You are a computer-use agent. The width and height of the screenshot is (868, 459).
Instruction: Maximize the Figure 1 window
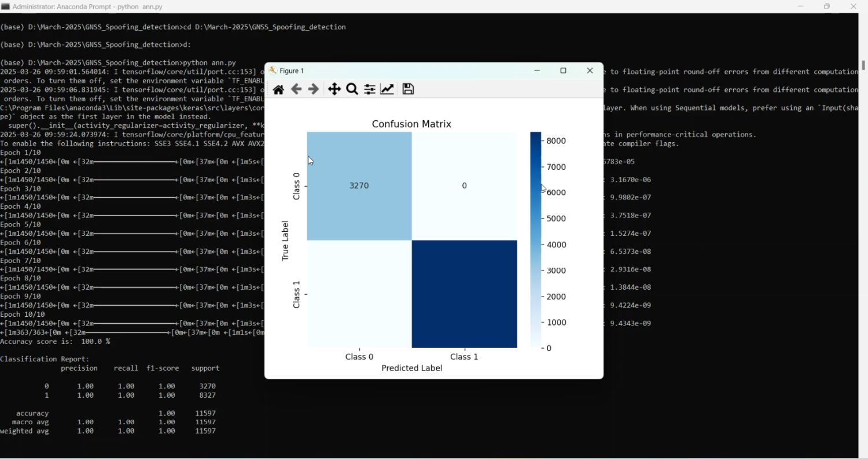point(562,70)
